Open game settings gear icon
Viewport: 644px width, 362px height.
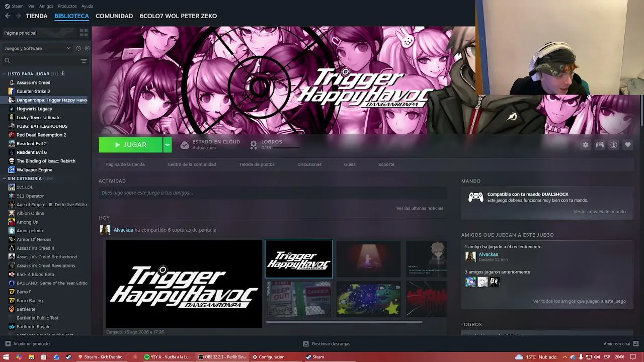(x=585, y=145)
